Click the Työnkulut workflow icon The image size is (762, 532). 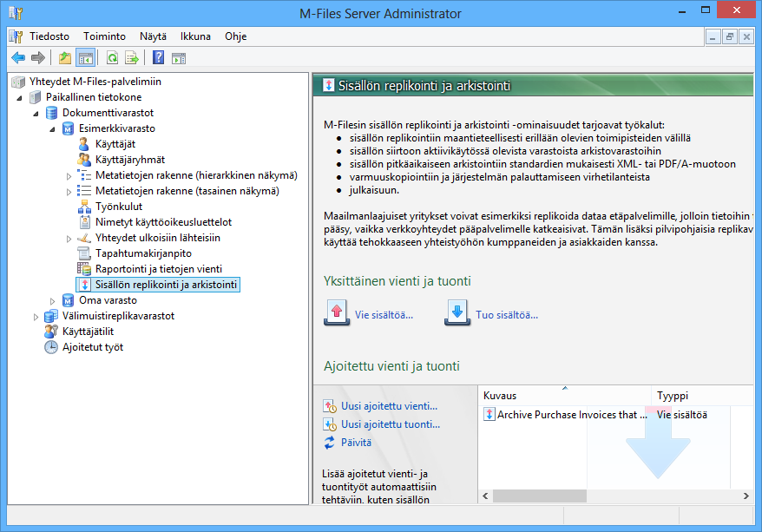tap(84, 207)
